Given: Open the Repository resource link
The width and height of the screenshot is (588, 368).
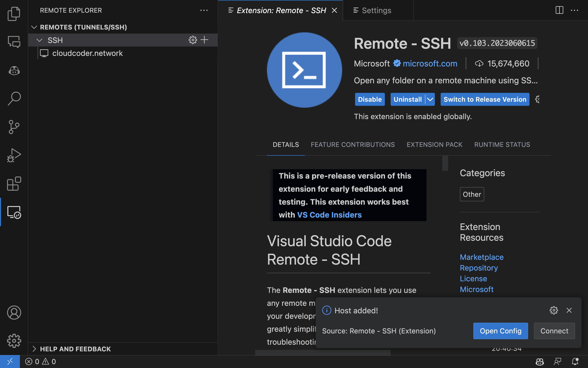Looking at the screenshot, I should (479, 268).
